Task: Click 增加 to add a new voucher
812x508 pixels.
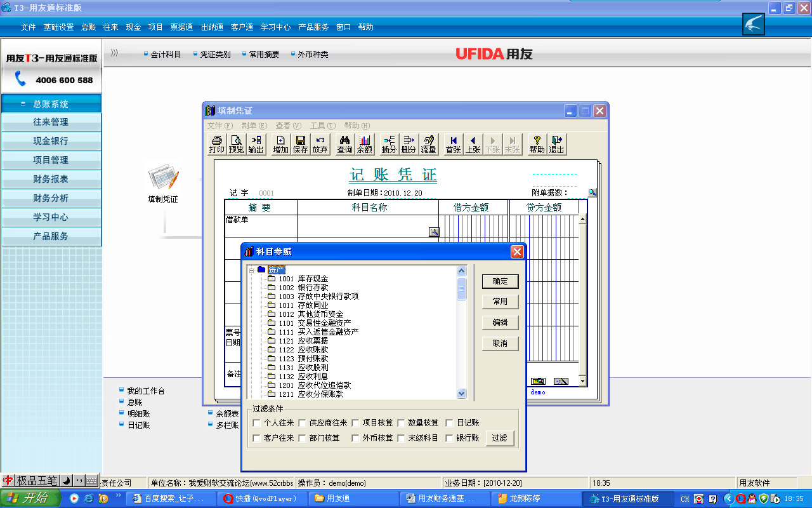Action: [281, 144]
